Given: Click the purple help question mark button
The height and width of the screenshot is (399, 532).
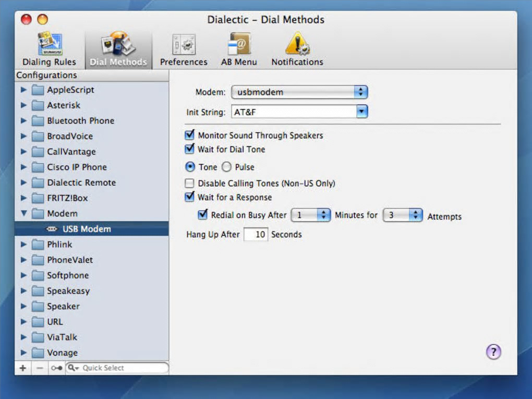Looking at the screenshot, I should coord(493,352).
